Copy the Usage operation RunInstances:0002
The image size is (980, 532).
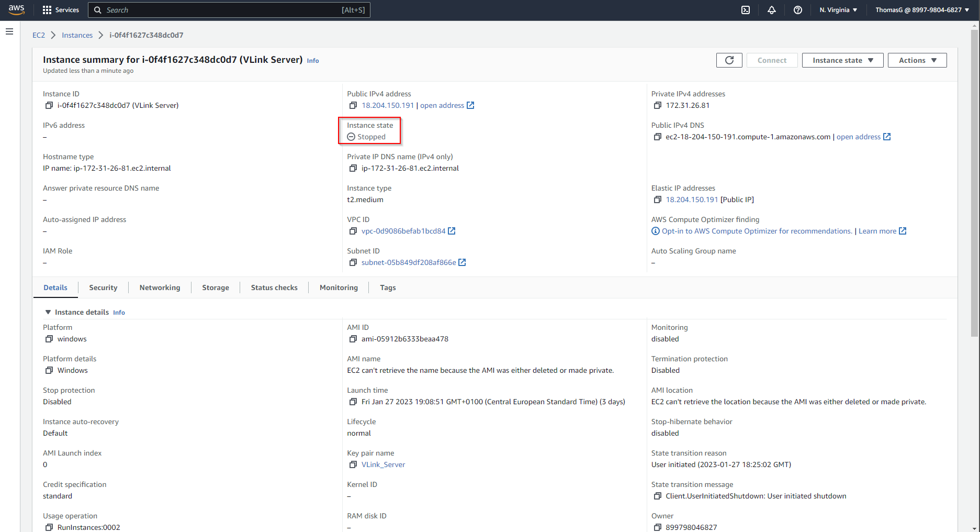click(49, 527)
